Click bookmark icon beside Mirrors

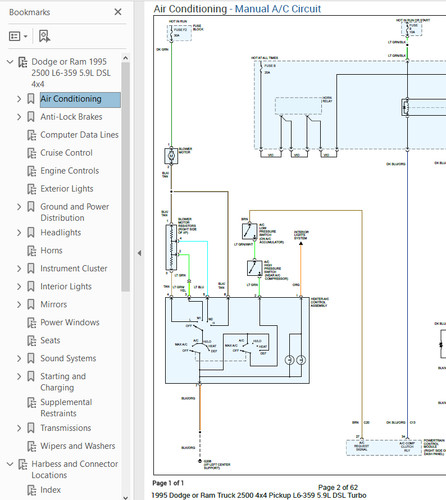(x=31, y=305)
